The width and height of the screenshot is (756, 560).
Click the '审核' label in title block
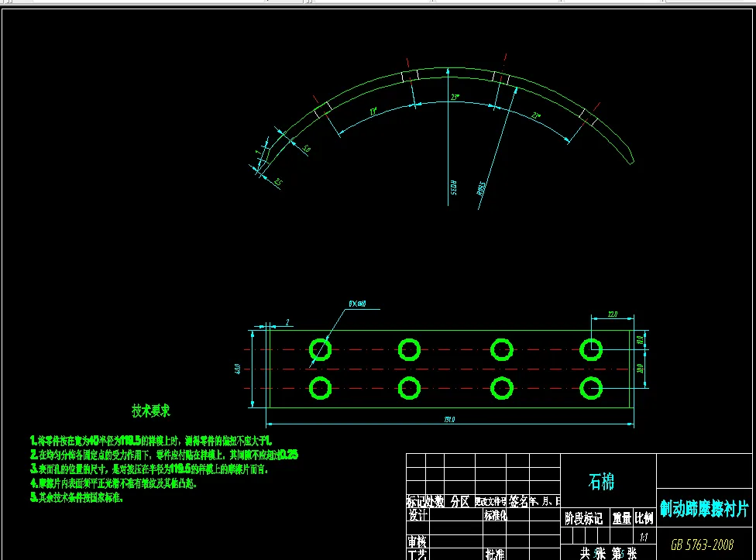pyautogui.click(x=417, y=541)
